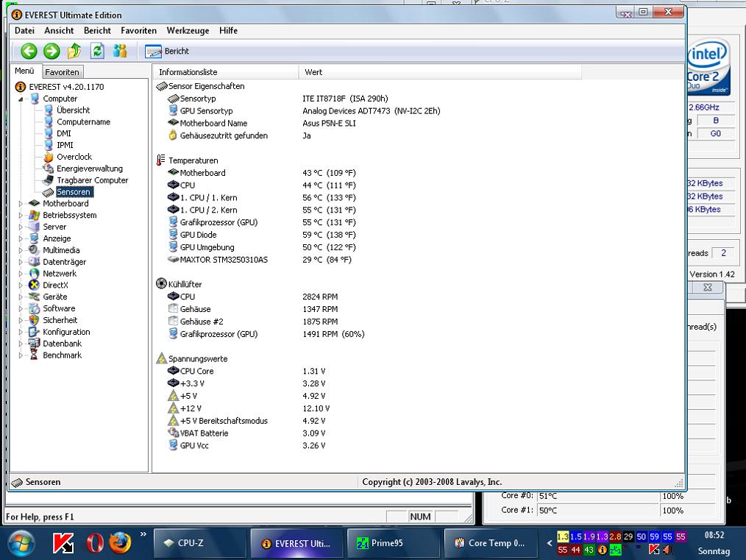Click the green Back arrow toolbar icon
746x560 pixels.
pos(29,51)
